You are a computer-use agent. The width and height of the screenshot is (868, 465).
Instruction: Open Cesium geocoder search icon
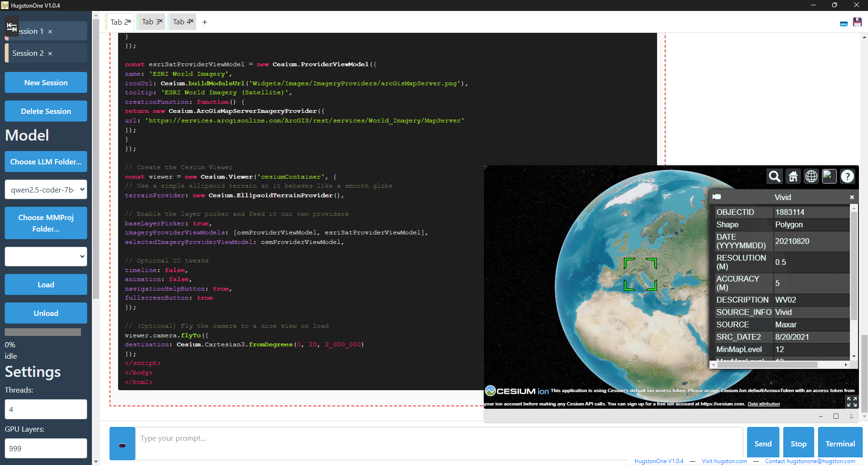[x=775, y=176]
